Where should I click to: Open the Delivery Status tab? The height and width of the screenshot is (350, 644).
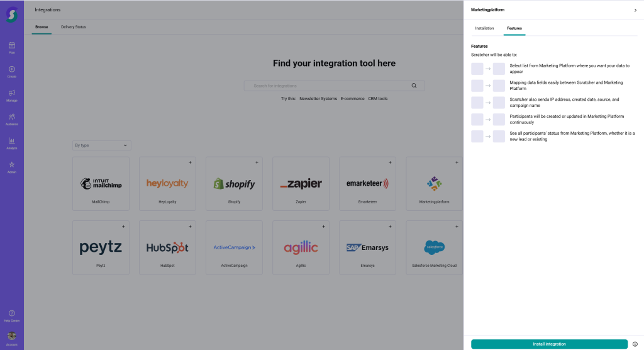74,27
